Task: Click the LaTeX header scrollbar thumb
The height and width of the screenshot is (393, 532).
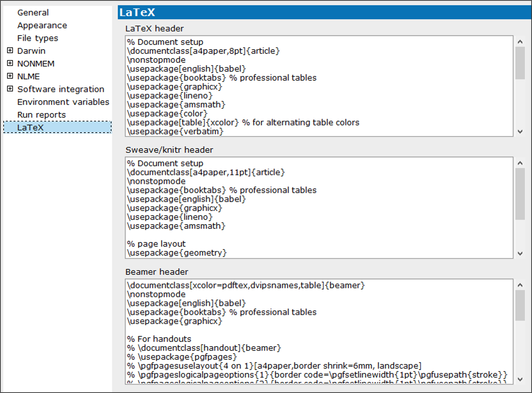Action: click(520, 63)
